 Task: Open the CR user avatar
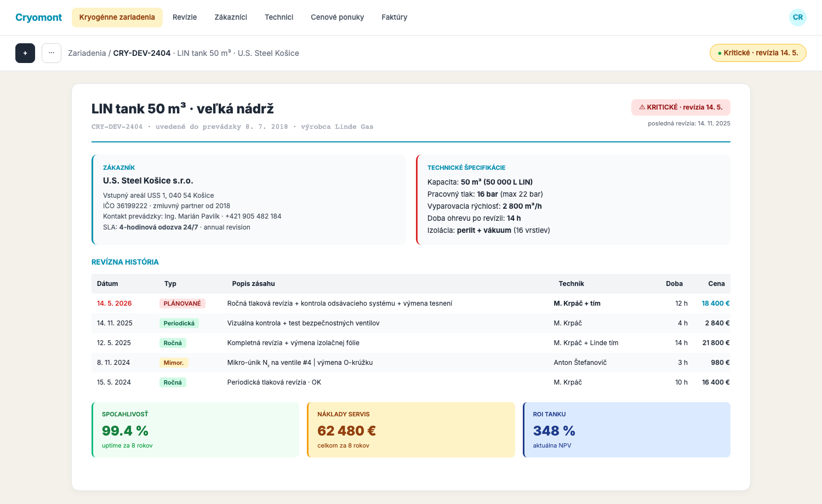[798, 18]
